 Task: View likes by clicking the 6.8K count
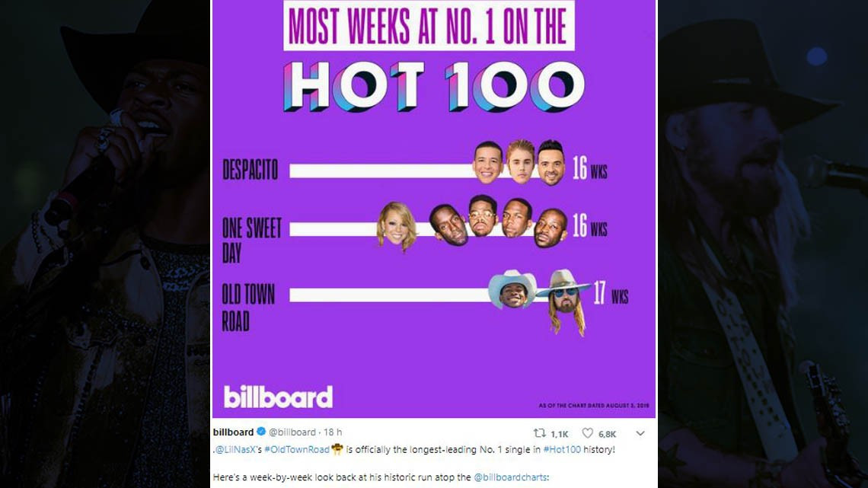(x=607, y=432)
